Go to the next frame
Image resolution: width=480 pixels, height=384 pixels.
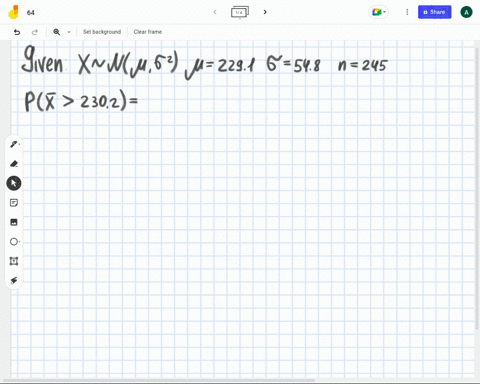coord(265,12)
